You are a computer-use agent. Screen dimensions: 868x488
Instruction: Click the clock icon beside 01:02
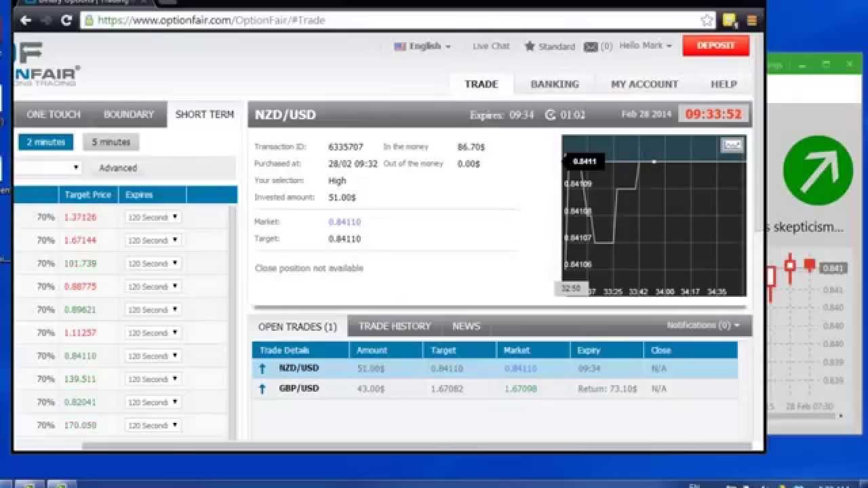(x=551, y=115)
